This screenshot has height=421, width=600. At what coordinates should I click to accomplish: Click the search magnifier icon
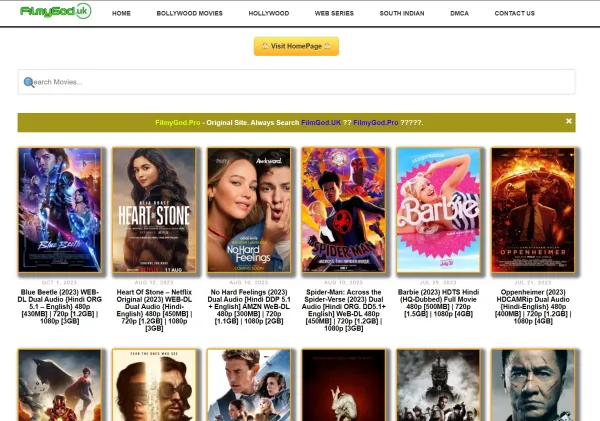[x=29, y=82]
